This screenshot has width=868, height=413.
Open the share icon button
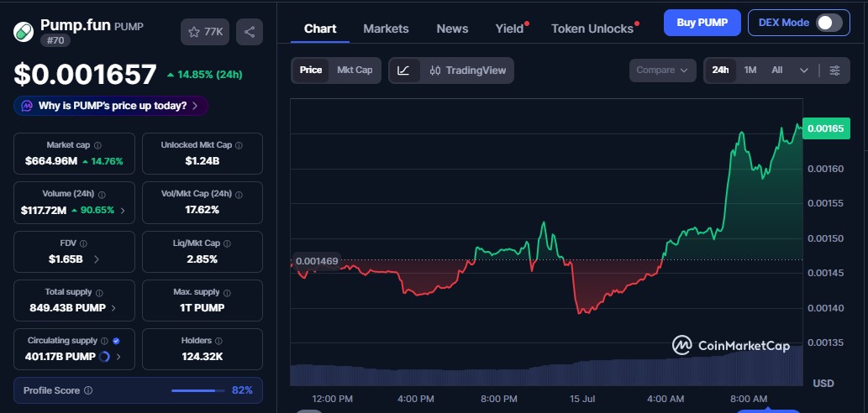tap(250, 32)
